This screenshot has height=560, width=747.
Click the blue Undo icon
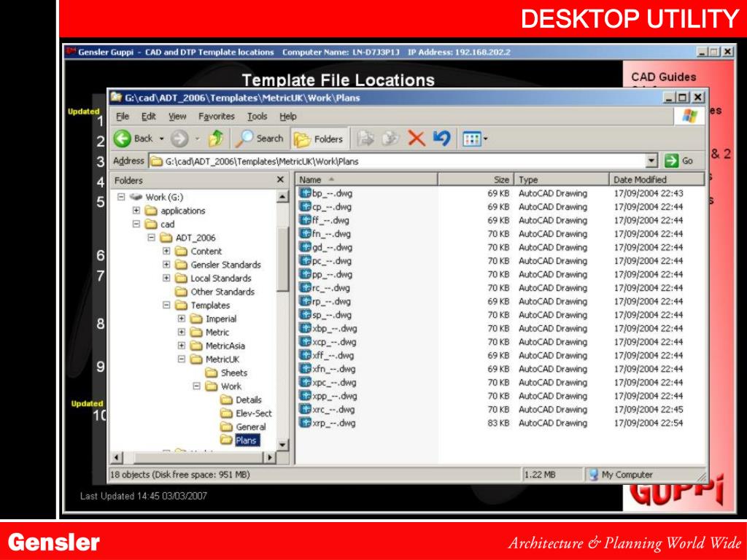pos(441,139)
